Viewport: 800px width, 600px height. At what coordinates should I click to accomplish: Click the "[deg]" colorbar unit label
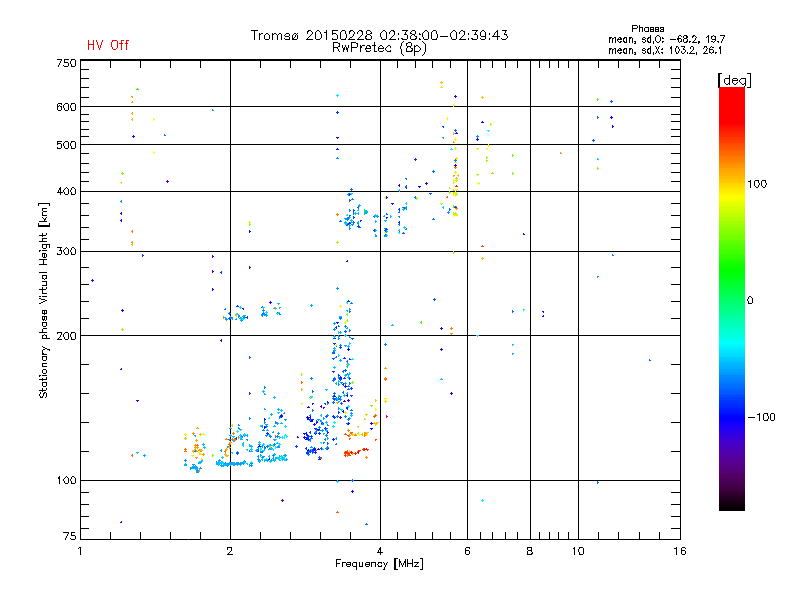(735, 80)
